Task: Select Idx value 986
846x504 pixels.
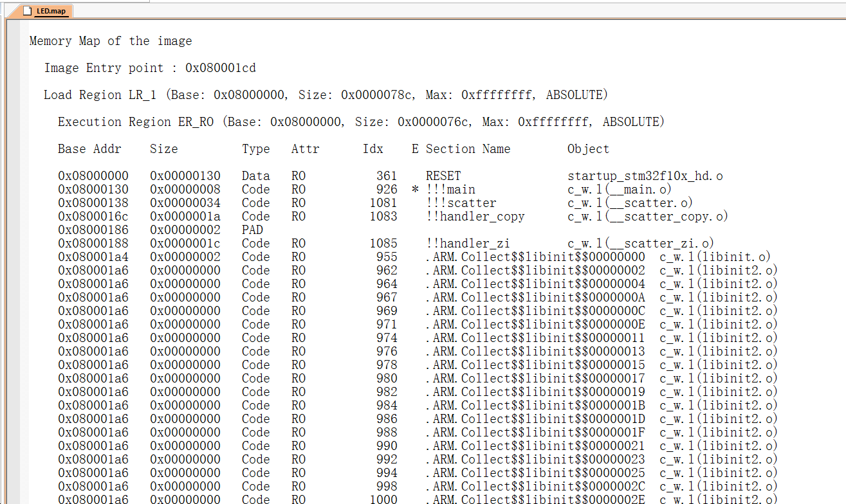Action: (x=387, y=419)
